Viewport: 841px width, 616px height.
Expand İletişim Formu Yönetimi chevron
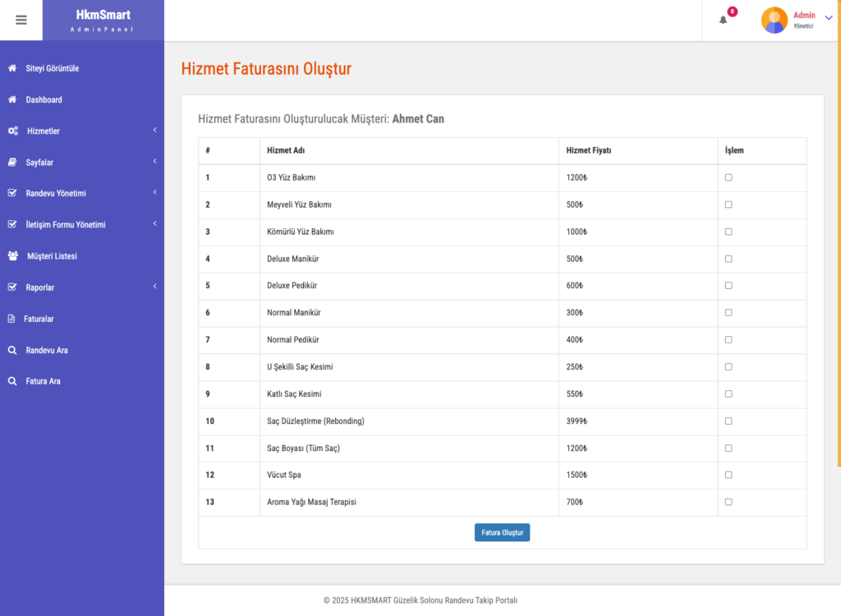pyautogui.click(x=154, y=223)
